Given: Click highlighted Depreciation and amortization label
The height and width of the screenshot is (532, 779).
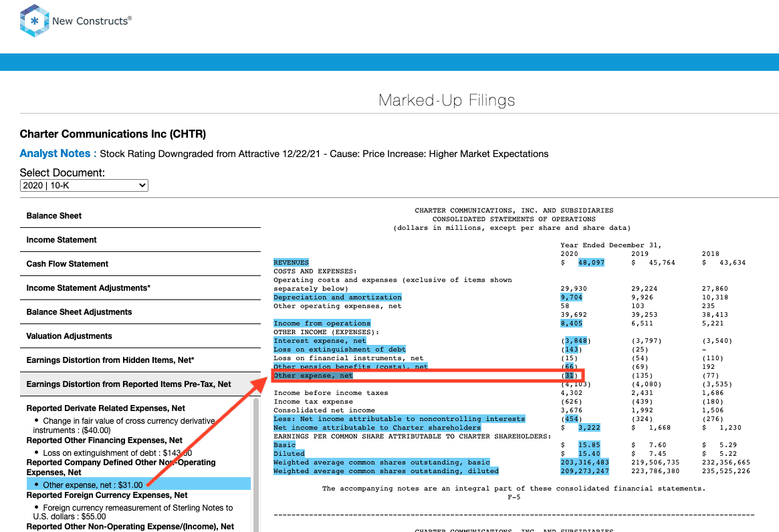Looking at the screenshot, I should pos(337,297).
